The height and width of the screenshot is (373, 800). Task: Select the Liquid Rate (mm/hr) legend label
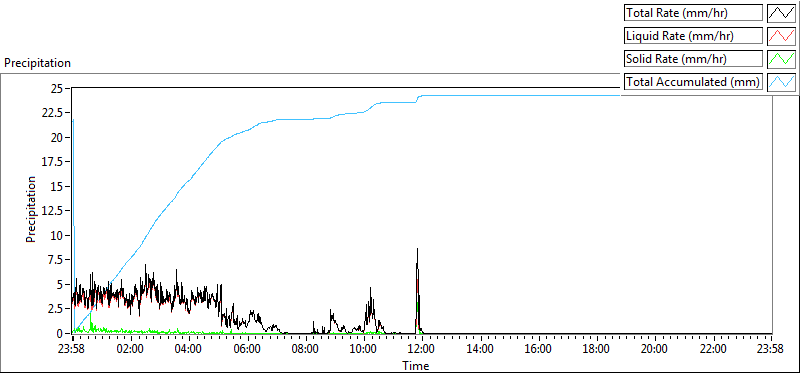pos(693,35)
